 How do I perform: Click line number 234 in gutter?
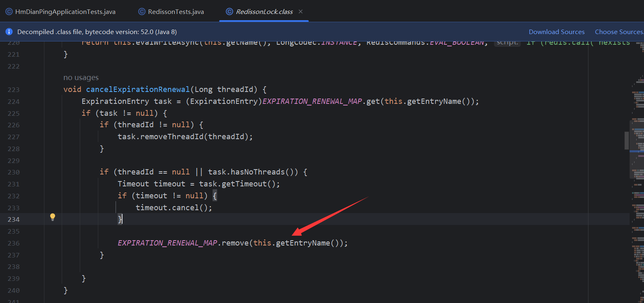tap(14, 219)
